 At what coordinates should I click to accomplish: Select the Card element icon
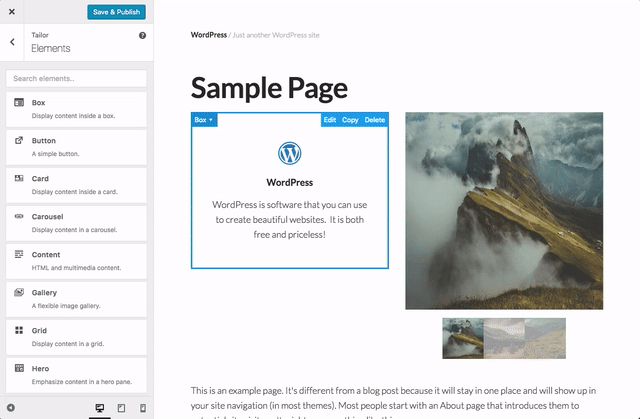click(19, 178)
